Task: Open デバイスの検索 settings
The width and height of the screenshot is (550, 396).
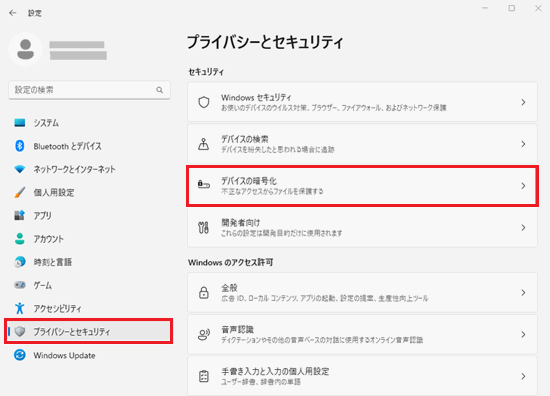Action: (362, 144)
